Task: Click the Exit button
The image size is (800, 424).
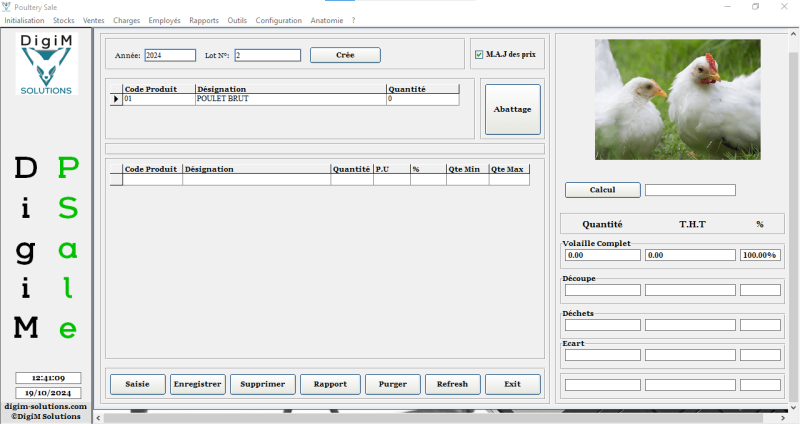Action: 512,384
